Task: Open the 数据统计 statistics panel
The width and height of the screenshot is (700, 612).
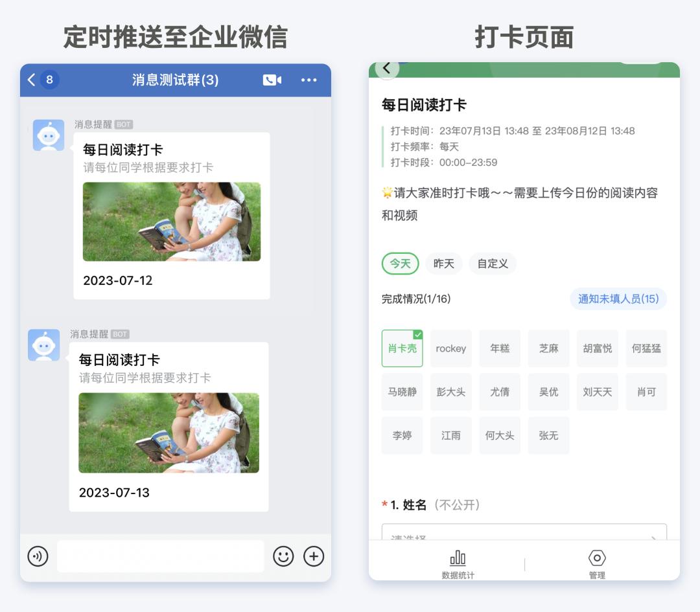Action: (x=458, y=563)
